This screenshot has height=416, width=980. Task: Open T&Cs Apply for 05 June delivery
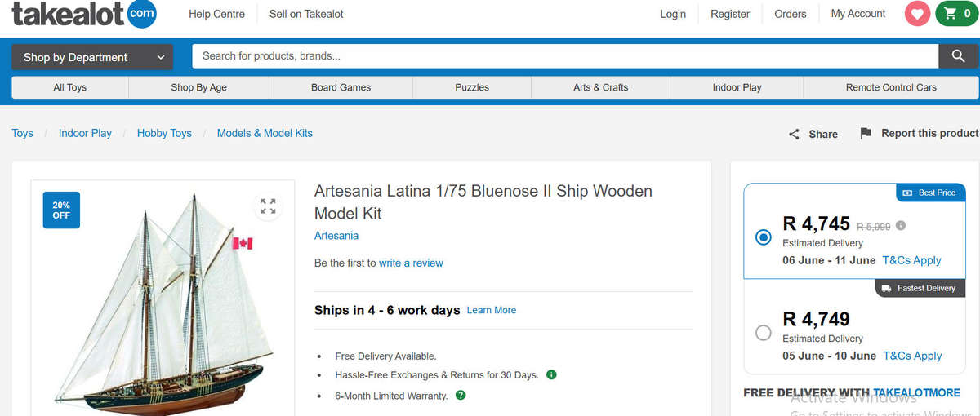click(912, 356)
